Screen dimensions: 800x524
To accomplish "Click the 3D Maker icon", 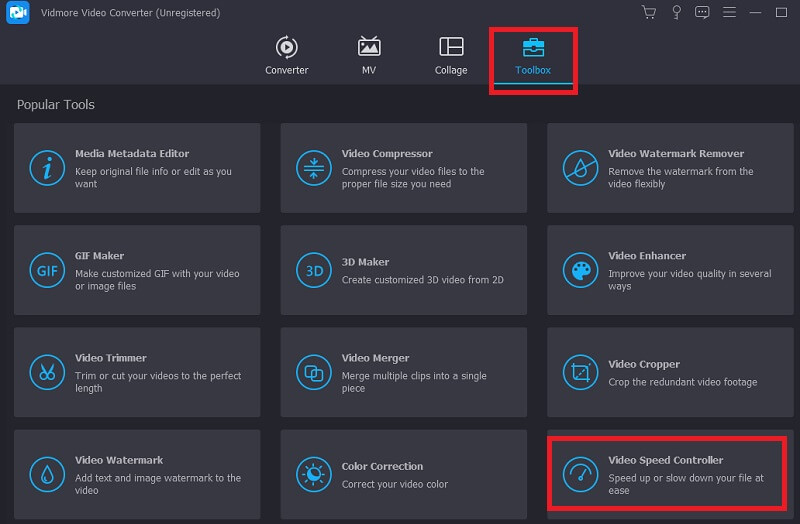I will coord(314,270).
